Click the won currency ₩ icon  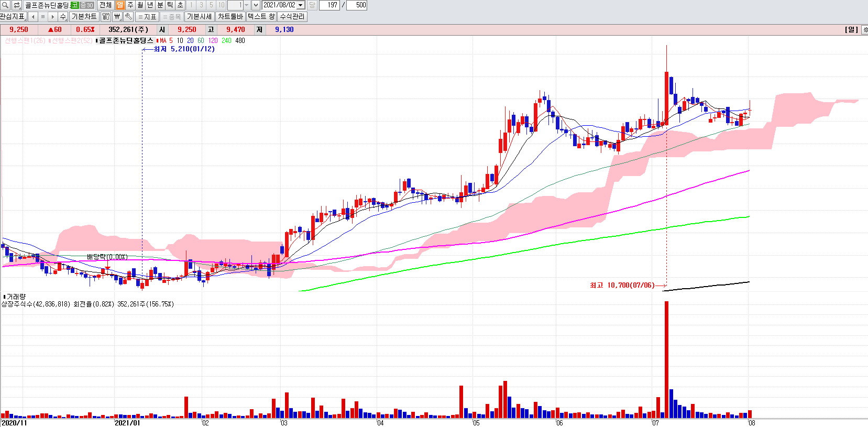[117, 17]
